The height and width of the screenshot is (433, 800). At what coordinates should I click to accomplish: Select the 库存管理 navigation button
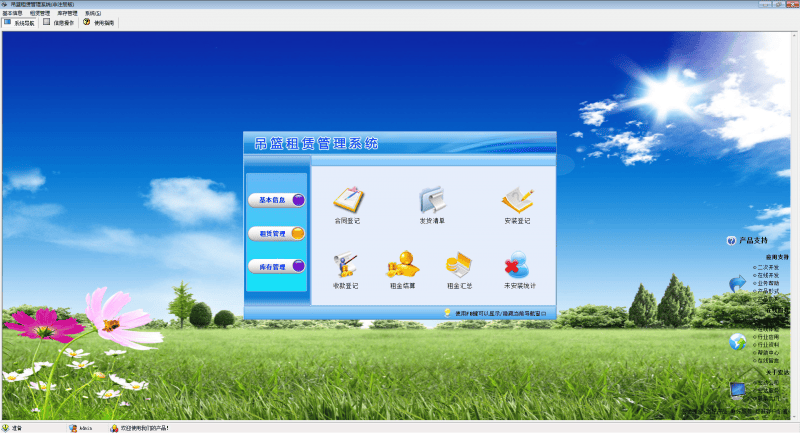click(277, 267)
